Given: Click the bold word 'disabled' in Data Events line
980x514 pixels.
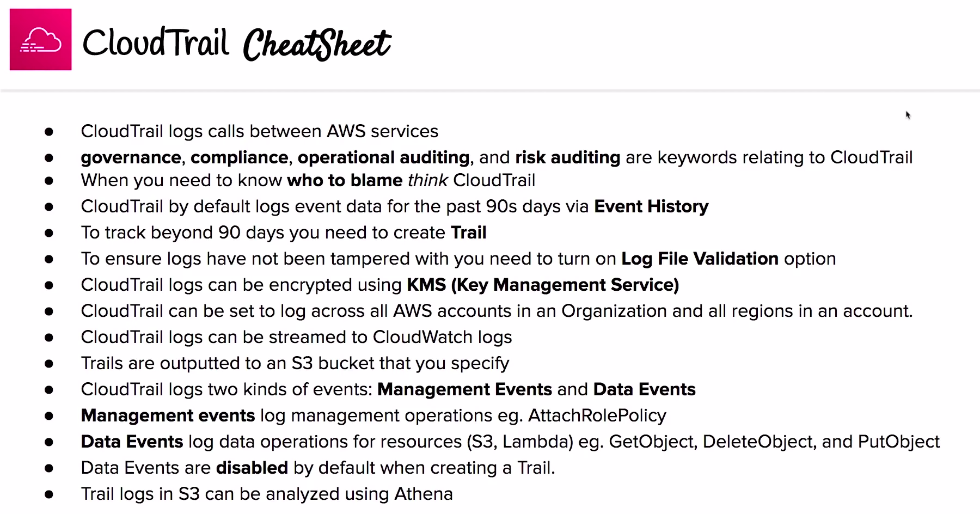Looking at the screenshot, I should point(252,468).
